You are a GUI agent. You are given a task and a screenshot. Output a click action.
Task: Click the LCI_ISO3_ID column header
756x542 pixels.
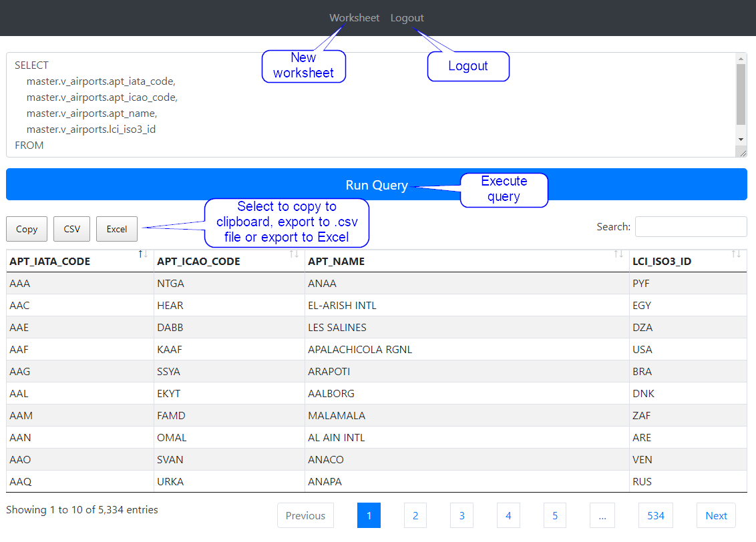(688, 261)
